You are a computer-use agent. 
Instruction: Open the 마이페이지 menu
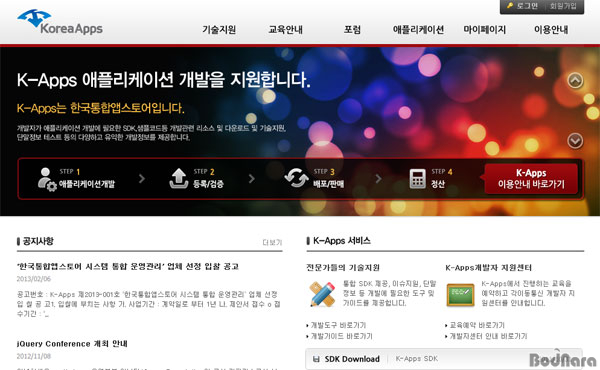coord(485,29)
